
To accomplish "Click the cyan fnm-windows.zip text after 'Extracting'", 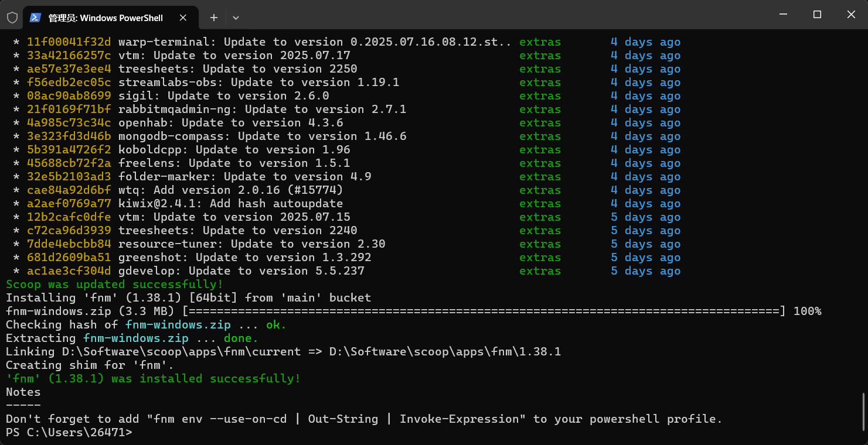I will point(136,338).
